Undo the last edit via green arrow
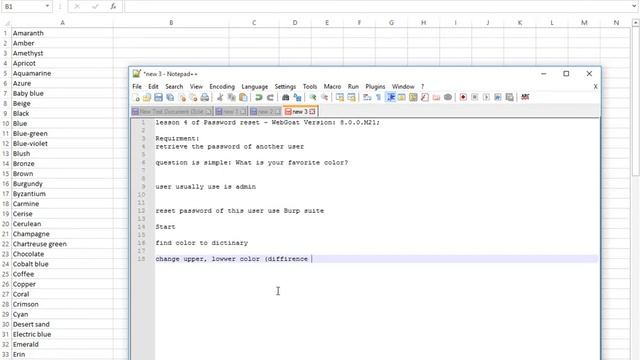This screenshot has height=360, width=640. [x=258, y=97]
